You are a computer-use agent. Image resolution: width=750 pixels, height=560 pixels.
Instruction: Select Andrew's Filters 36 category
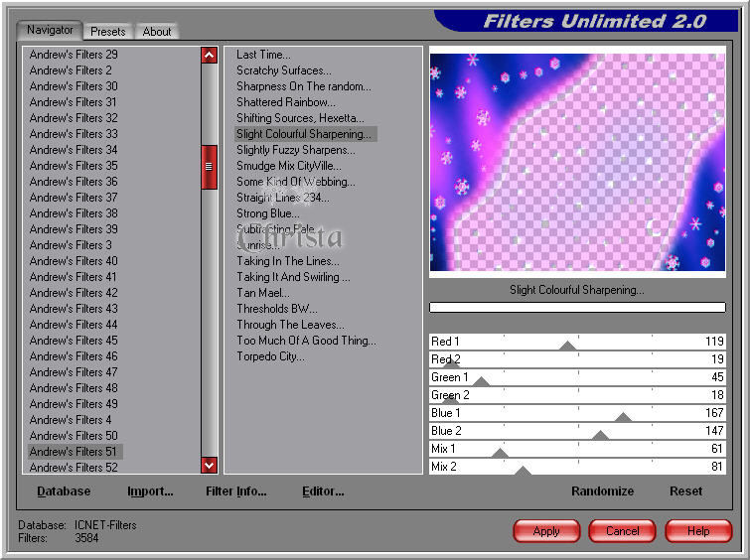[x=74, y=182]
